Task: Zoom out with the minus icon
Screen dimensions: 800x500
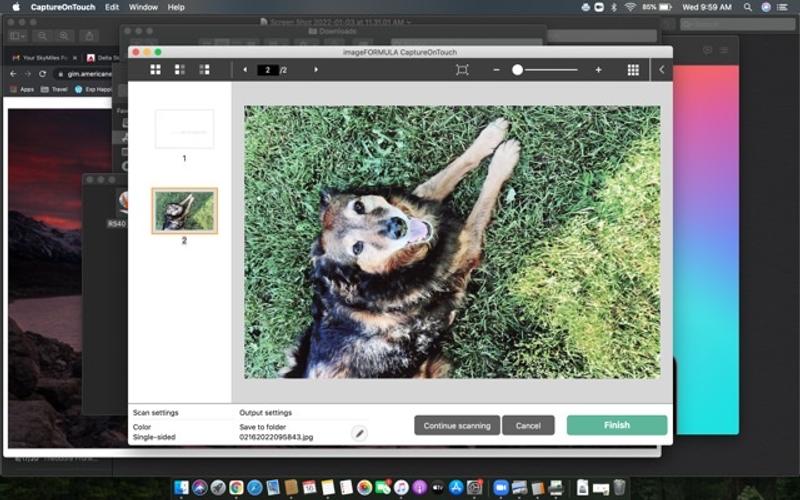Action: click(x=496, y=70)
